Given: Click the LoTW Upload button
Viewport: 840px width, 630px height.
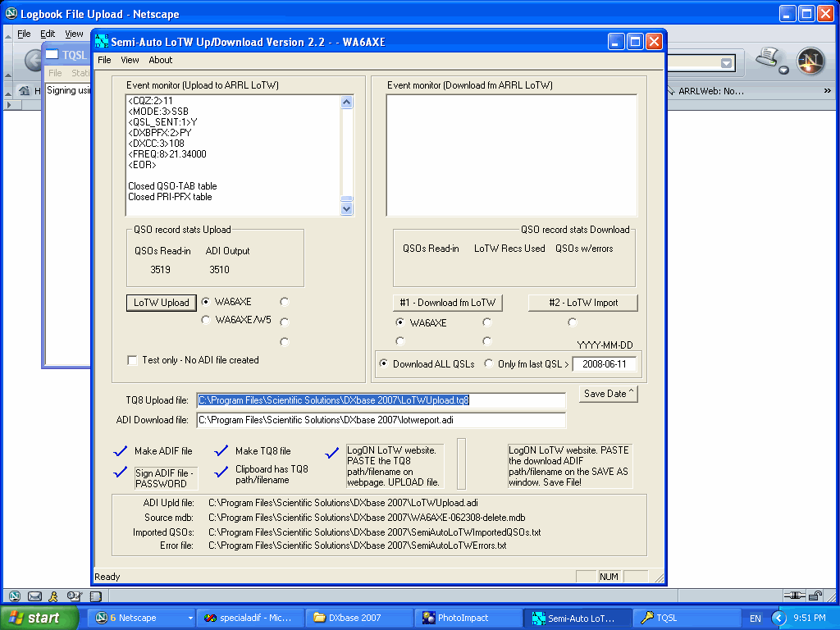Looking at the screenshot, I should coord(162,303).
